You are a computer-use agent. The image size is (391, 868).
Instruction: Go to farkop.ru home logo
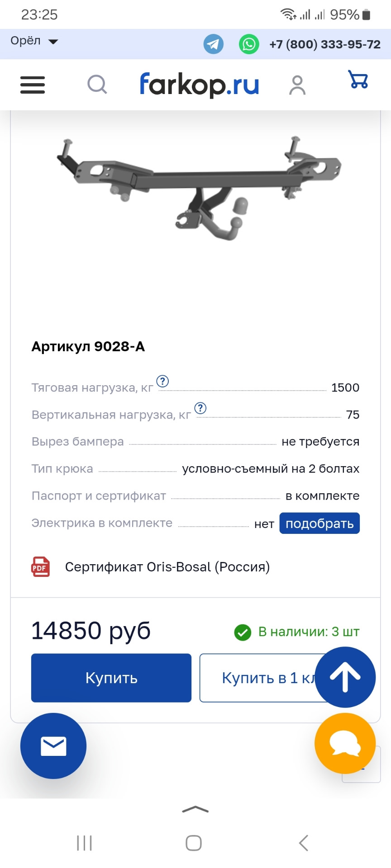(x=199, y=85)
